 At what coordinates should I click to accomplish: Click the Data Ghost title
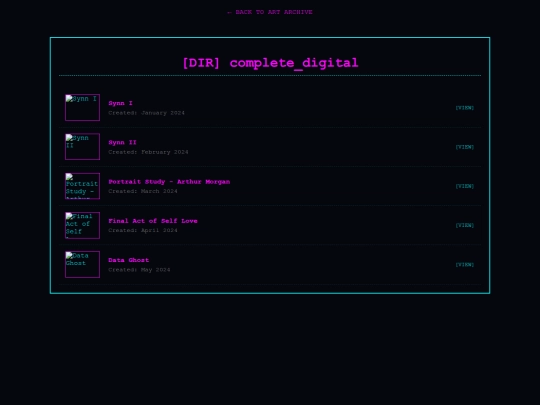coord(128,260)
